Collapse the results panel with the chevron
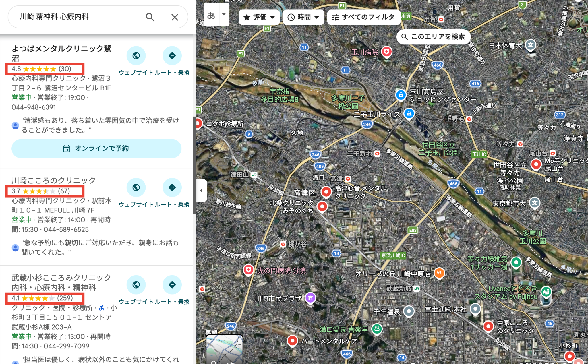 pos(202,191)
